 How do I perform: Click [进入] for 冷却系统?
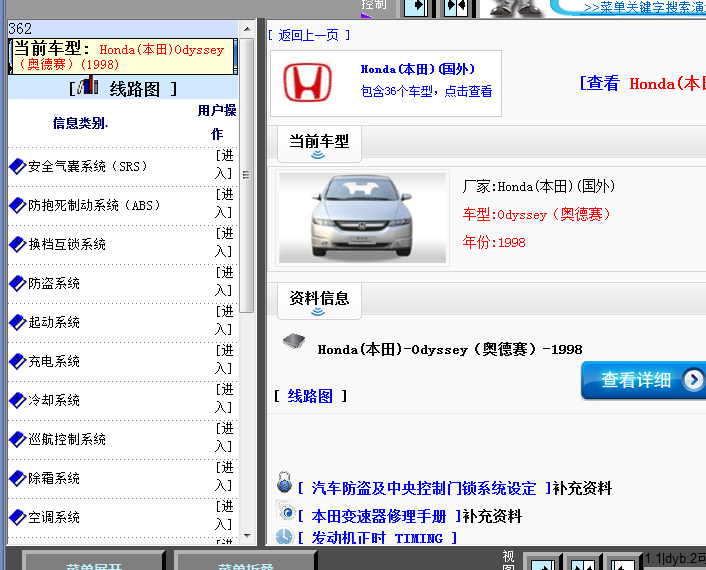(x=224, y=398)
